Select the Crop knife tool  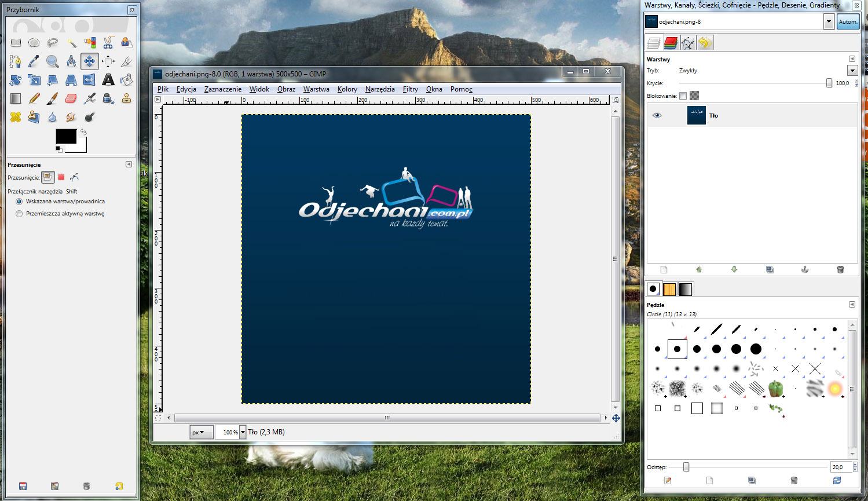click(126, 61)
